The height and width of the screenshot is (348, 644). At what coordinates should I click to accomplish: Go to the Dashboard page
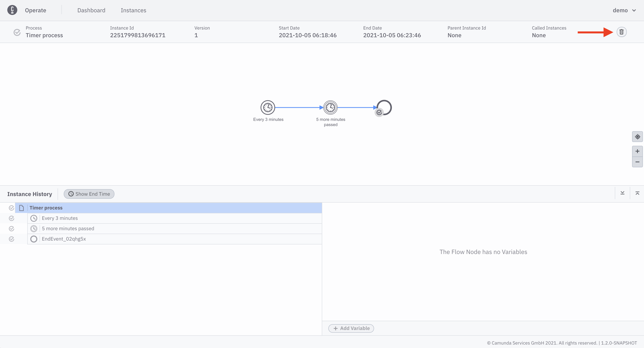coord(91,10)
